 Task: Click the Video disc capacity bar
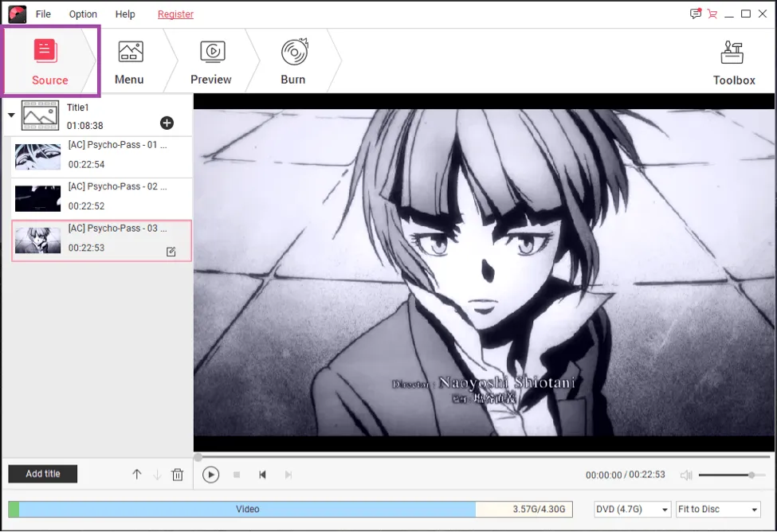click(x=290, y=509)
